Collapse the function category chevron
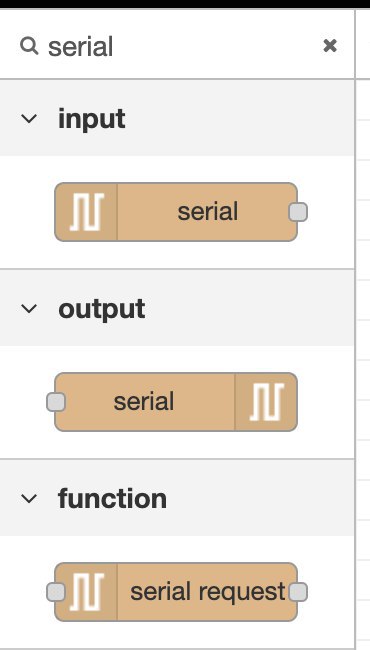 click(x=29, y=498)
